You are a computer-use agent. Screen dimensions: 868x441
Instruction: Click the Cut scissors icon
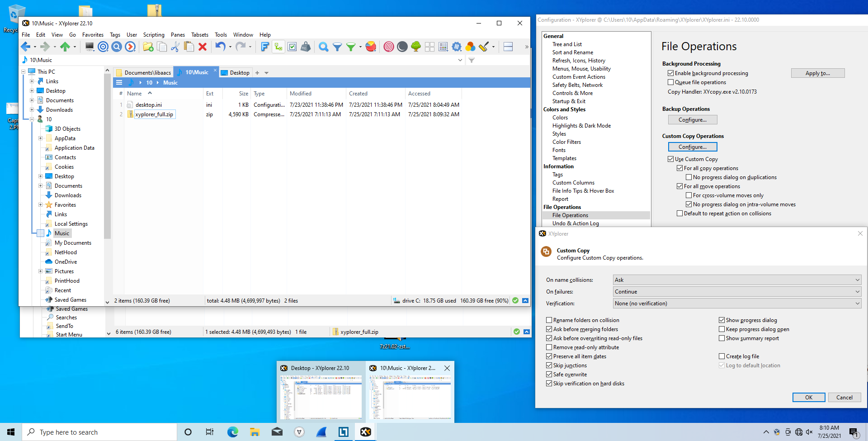(175, 47)
